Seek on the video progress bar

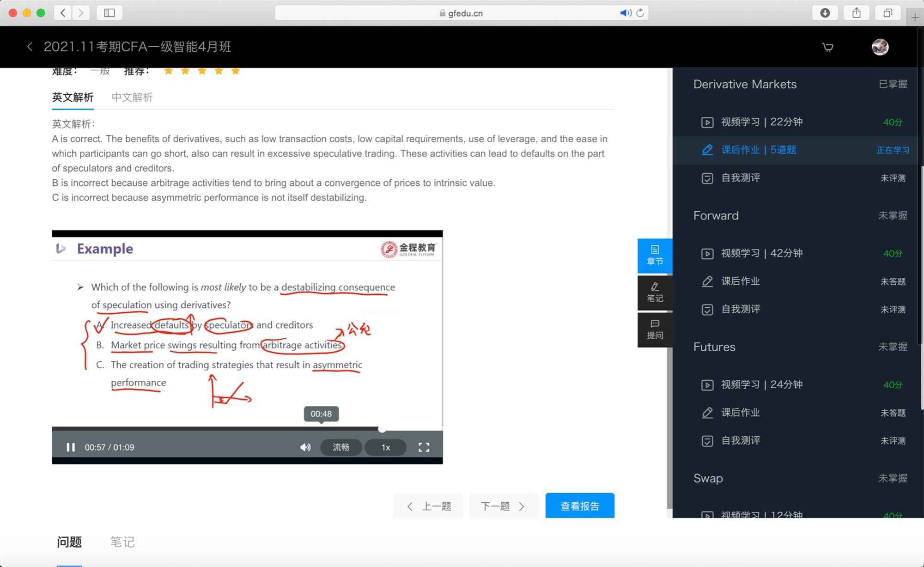(x=231, y=429)
